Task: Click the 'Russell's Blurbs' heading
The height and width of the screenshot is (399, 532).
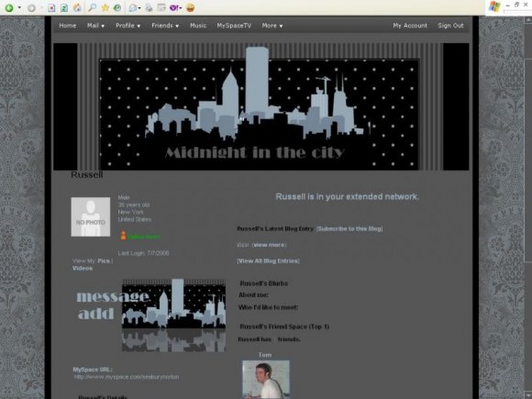Action: 263,283
